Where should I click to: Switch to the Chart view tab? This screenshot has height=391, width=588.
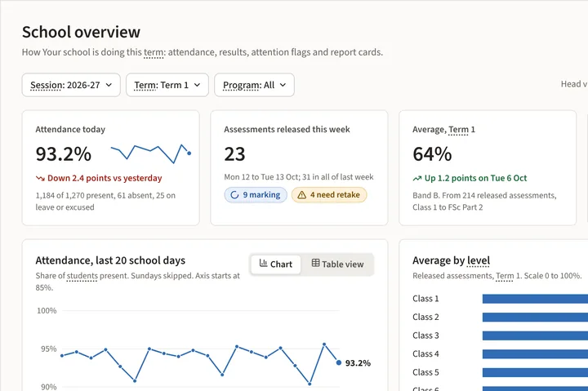click(276, 264)
